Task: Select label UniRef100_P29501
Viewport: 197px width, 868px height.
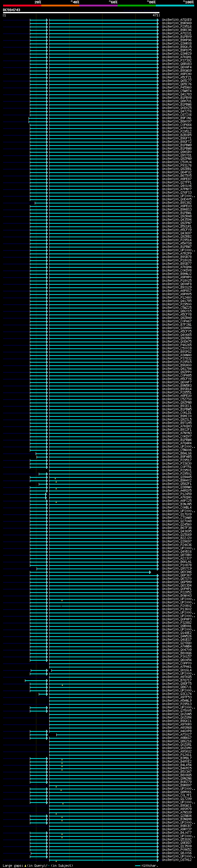Action: coord(177,470)
